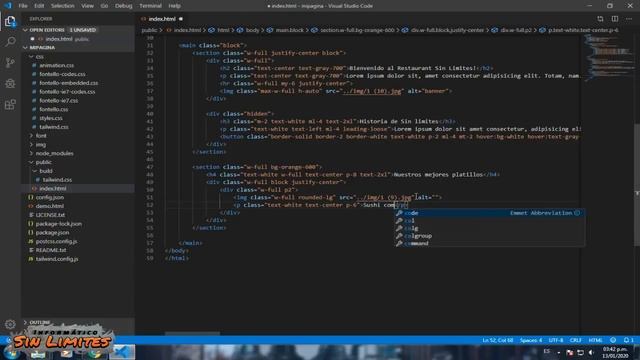Open the Help menu

click(x=174, y=6)
